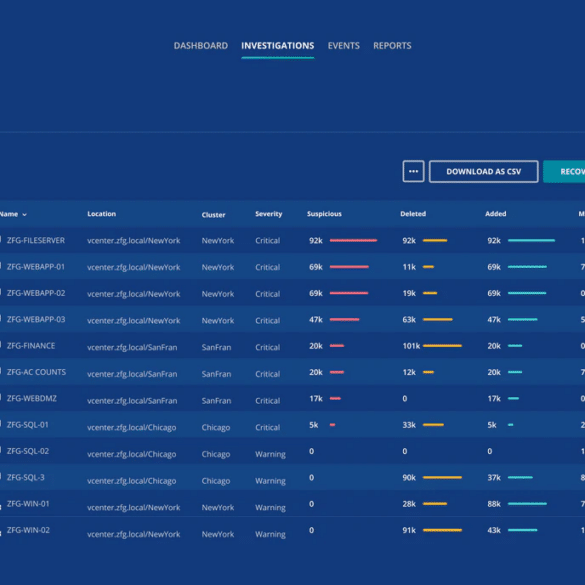This screenshot has width=585, height=585.
Task: Select ZFG-SQL-01 name cell
Action: click(x=28, y=425)
